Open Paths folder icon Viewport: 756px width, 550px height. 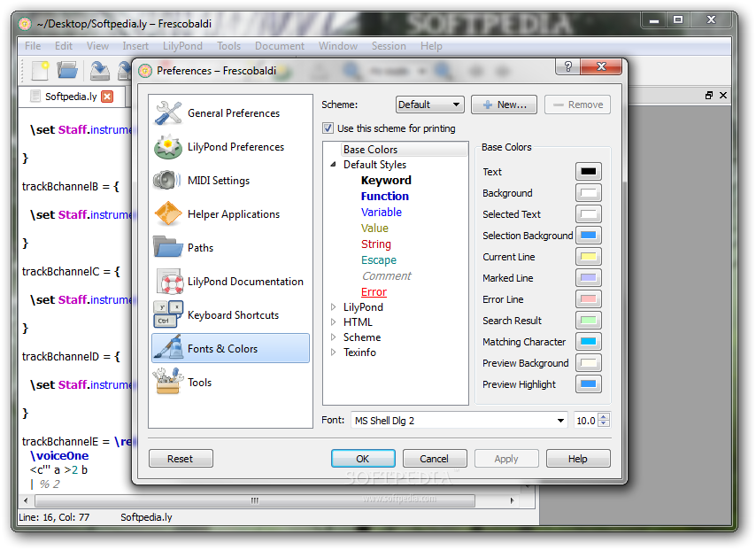(x=168, y=247)
